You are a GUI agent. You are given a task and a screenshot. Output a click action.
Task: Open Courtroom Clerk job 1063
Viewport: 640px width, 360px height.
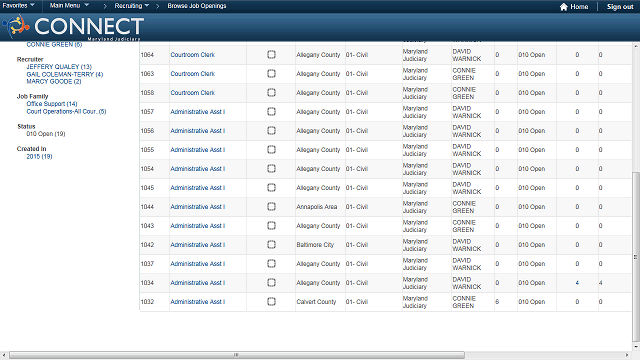(193, 74)
